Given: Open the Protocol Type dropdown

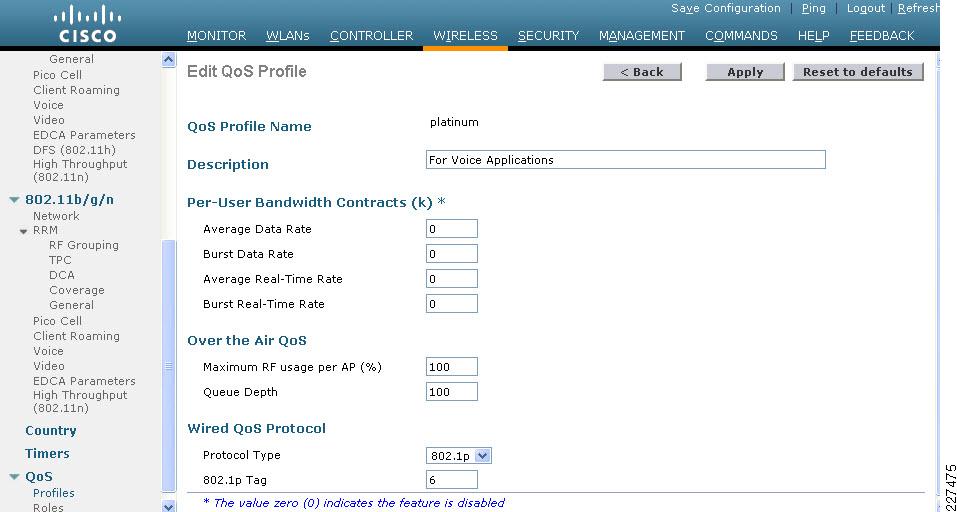Looking at the screenshot, I should (x=458, y=455).
